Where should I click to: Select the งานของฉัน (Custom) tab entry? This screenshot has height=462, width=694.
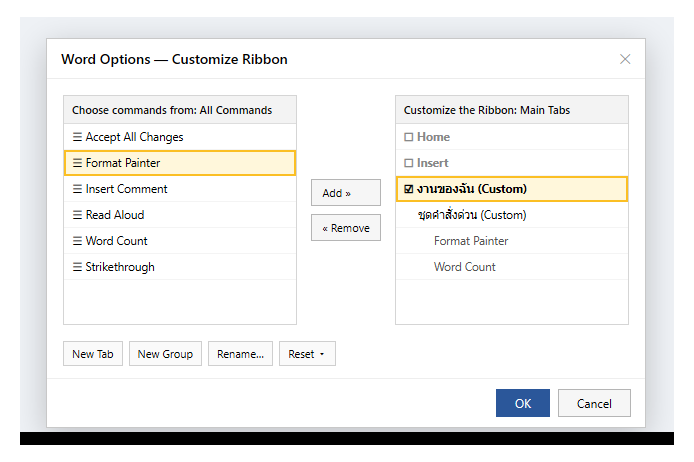pos(512,189)
